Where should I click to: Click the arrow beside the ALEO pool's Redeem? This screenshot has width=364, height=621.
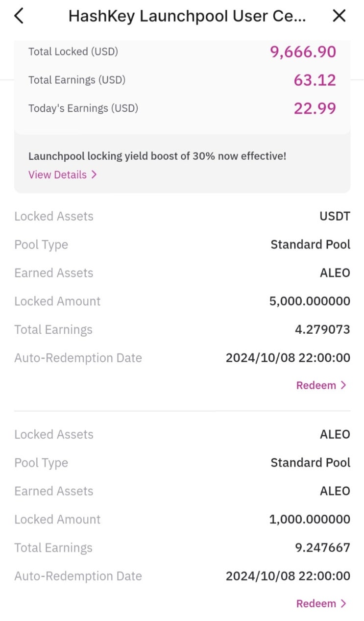(343, 603)
